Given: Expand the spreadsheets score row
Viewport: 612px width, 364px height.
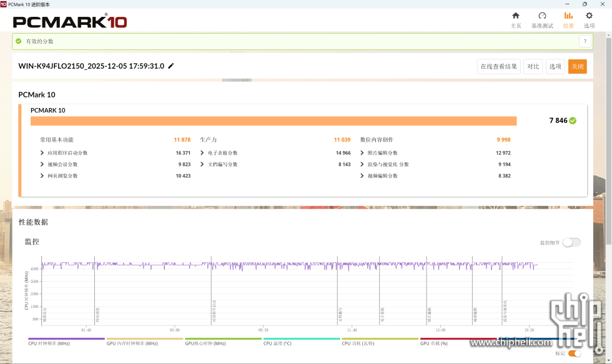Looking at the screenshot, I should click(x=202, y=153).
